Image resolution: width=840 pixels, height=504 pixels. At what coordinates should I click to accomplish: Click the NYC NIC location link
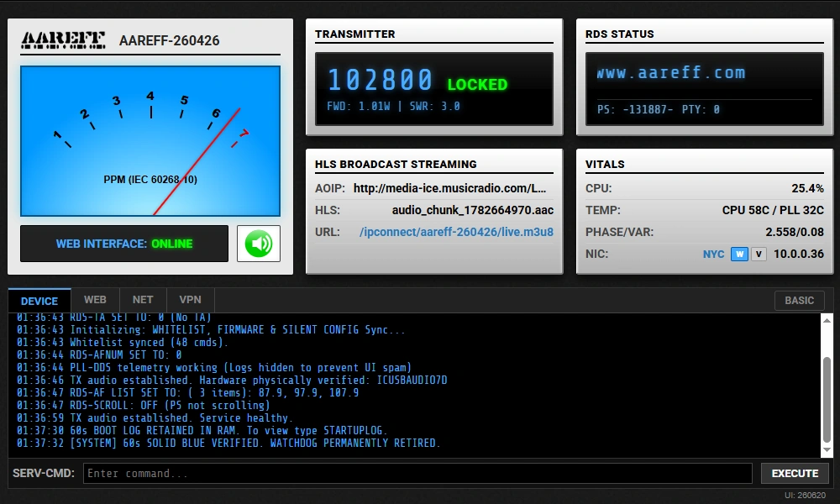(x=713, y=254)
